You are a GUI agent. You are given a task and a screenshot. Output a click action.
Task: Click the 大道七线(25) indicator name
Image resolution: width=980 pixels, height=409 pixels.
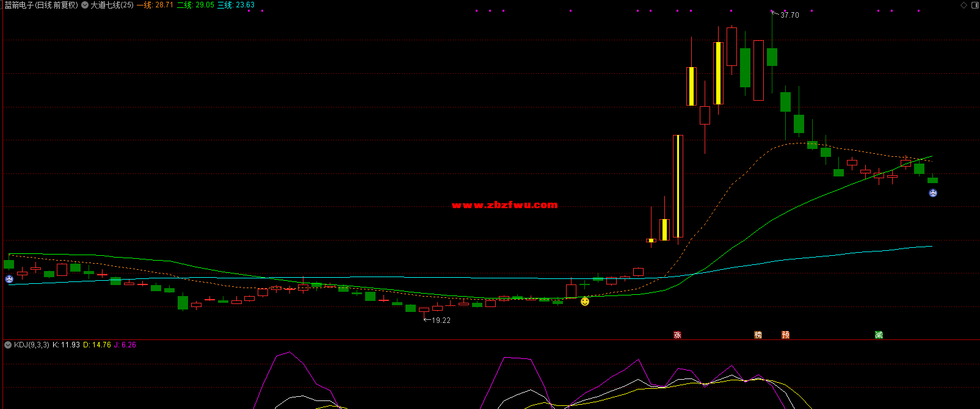click(x=112, y=5)
